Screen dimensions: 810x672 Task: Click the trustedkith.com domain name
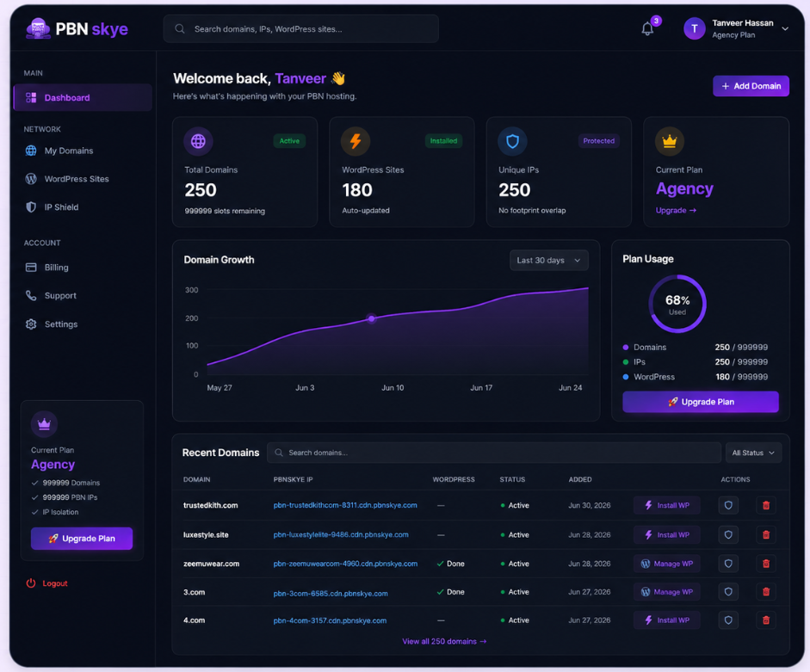[211, 505]
